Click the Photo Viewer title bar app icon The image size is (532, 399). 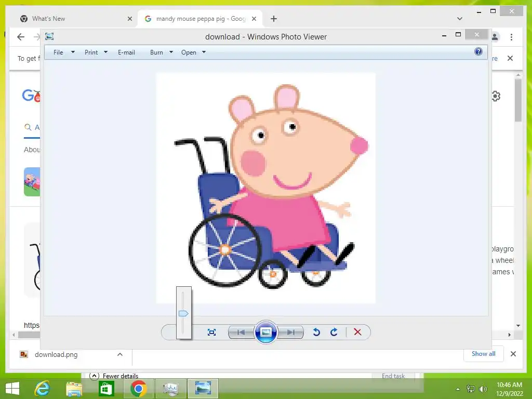[49, 36]
